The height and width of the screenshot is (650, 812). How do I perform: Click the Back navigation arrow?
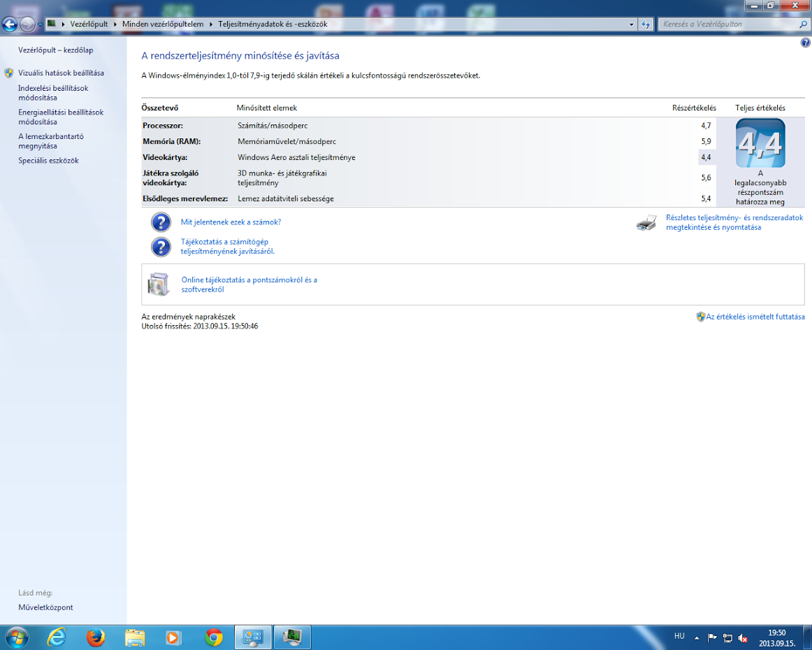10,24
